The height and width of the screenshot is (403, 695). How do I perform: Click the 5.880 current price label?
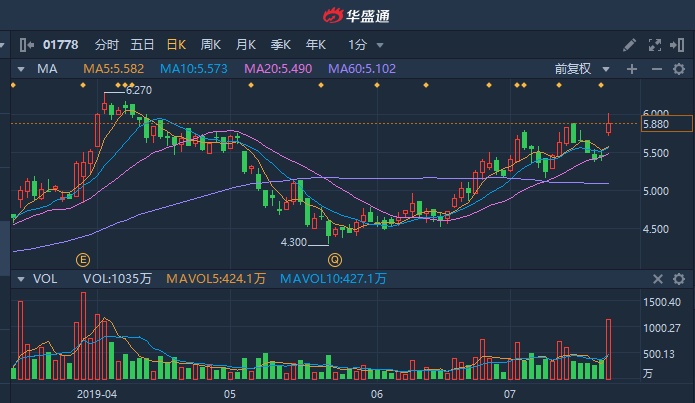pyautogui.click(x=666, y=124)
